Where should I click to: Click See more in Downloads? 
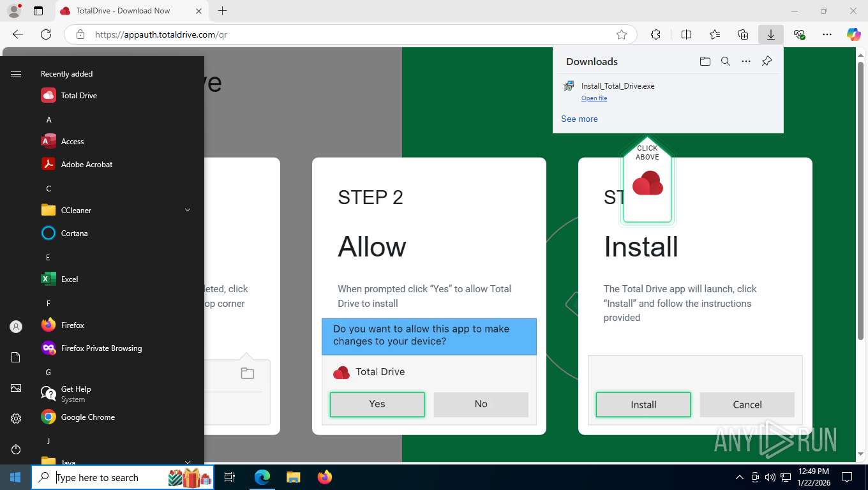coord(580,119)
